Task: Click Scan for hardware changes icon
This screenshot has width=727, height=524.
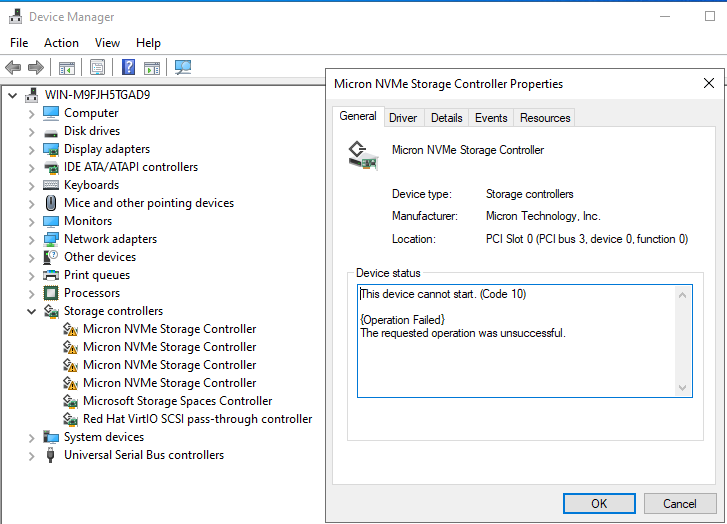Action: [183, 67]
